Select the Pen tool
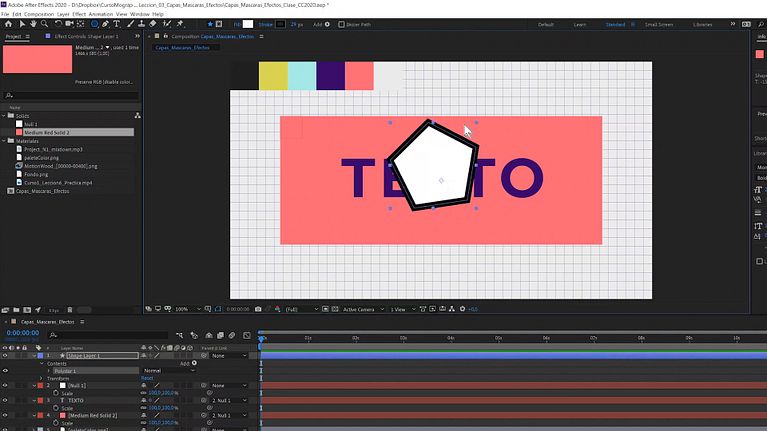Screen dimensions: 767x431 pos(107,24)
